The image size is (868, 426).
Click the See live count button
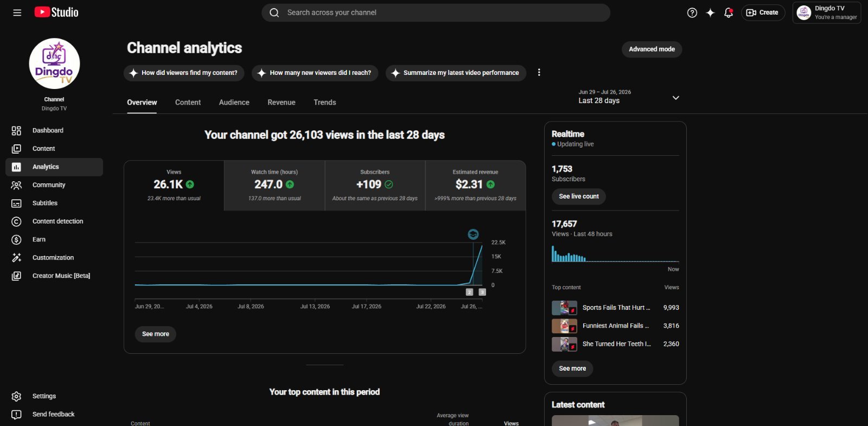tap(579, 196)
